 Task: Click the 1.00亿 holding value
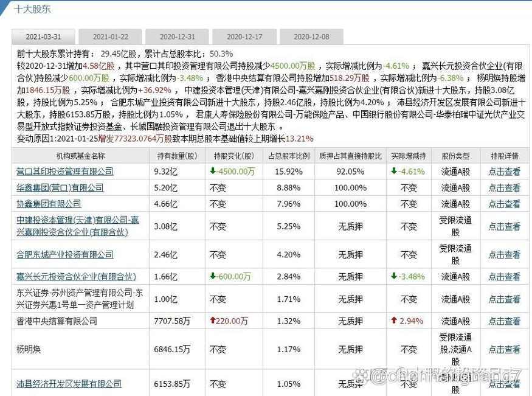165,299
